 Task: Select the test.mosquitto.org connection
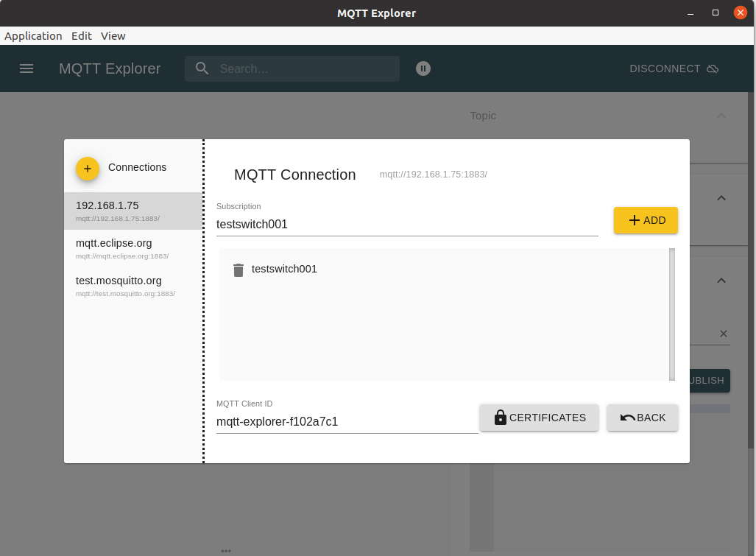pyautogui.click(x=133, y=286)
